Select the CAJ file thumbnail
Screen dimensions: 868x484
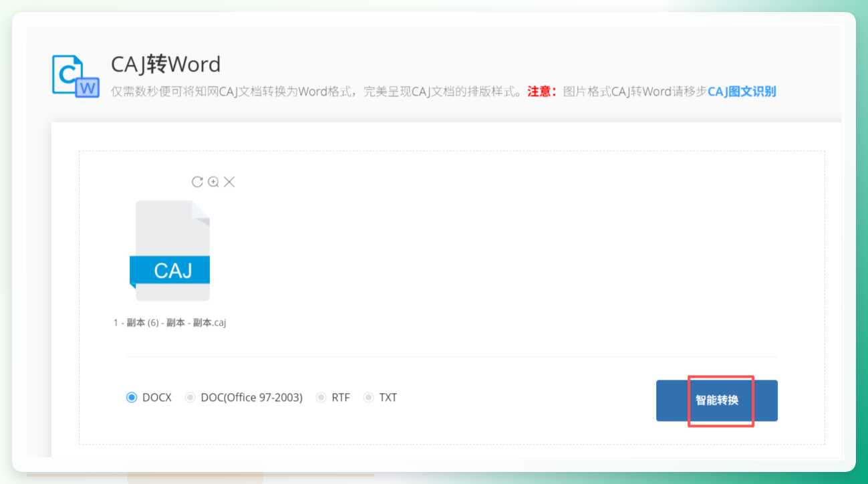click(x=170, y=251)
